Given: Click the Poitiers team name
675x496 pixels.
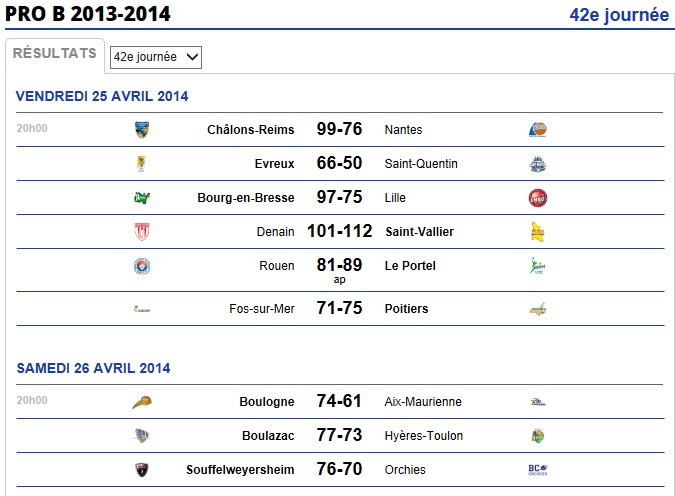Looking at the screenshot, I should (406, 309).
